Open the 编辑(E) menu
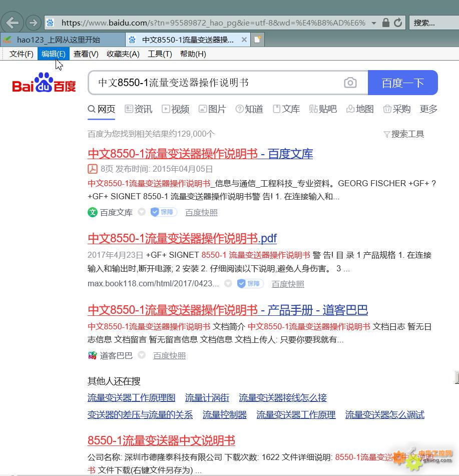The height and width of the screenshot is (476, 459). tap(54, 54)
